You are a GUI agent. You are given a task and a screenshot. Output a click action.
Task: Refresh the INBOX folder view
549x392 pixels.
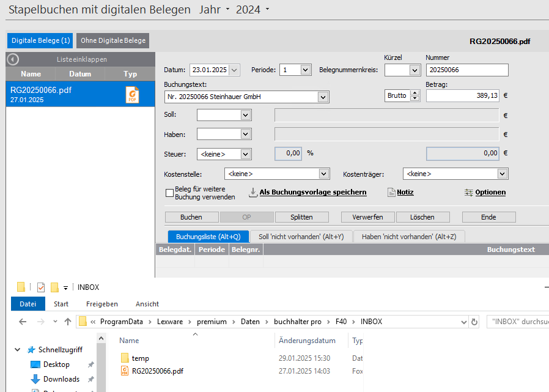[474, 322]
